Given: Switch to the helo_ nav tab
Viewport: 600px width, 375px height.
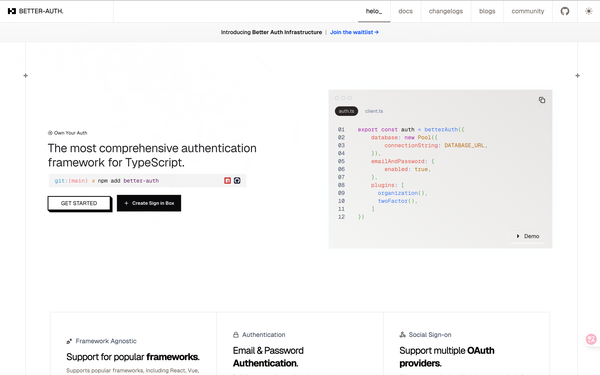Looking at the screenshot, I should (373, 11).
